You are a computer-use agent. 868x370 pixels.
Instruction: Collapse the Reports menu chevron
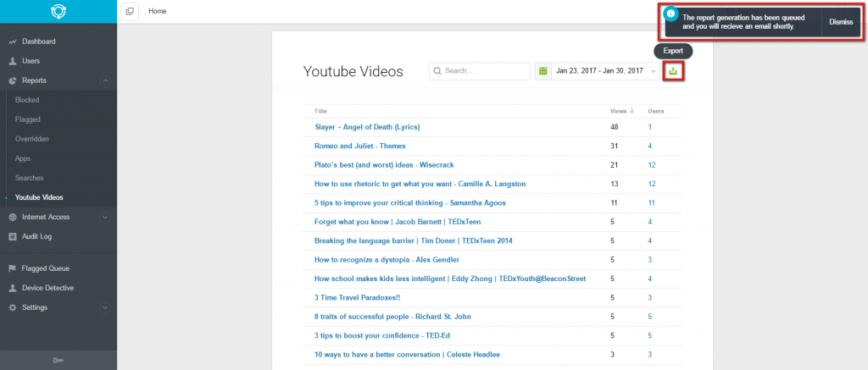pyautogui.click(x=105, y=80)
